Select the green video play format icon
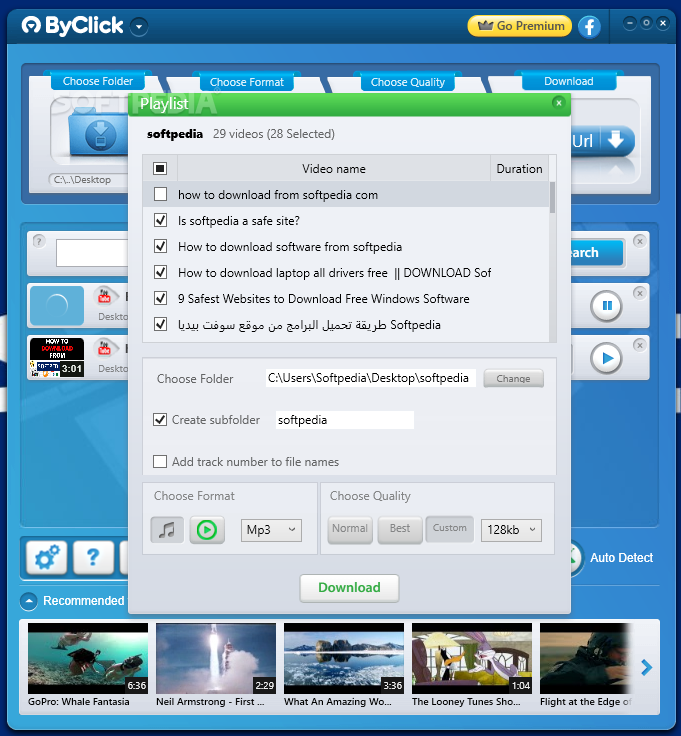This screenshot has width=681, height=736. [x=207, y=530]
